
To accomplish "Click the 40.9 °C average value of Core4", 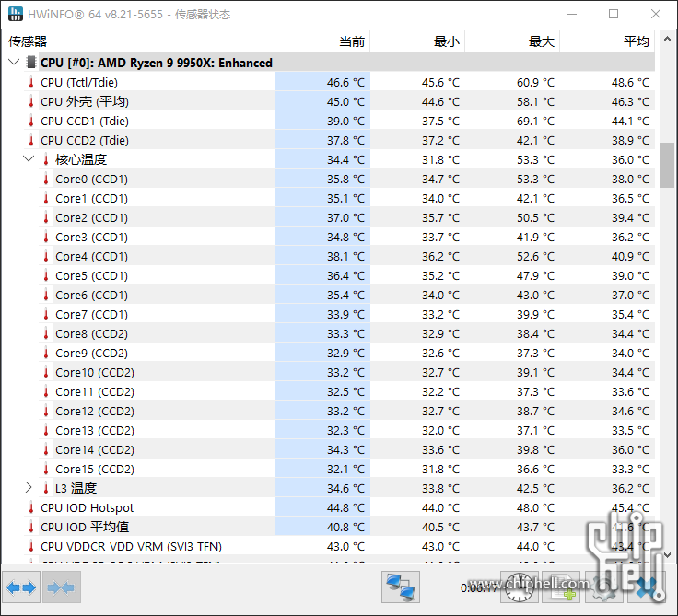I will pyautogui.click(x=630, y=256).
